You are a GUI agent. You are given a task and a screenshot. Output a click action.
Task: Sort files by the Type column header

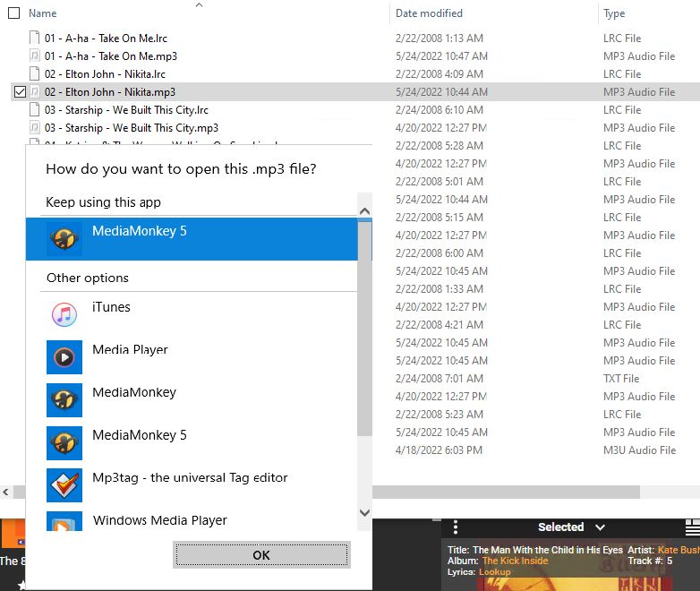pos(614,13)
